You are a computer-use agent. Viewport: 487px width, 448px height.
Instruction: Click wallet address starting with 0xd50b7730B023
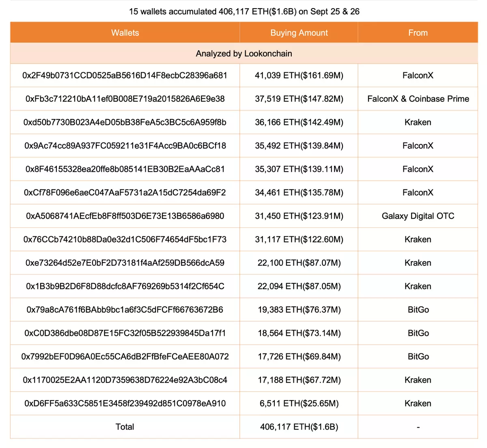[x=125, y=123]
